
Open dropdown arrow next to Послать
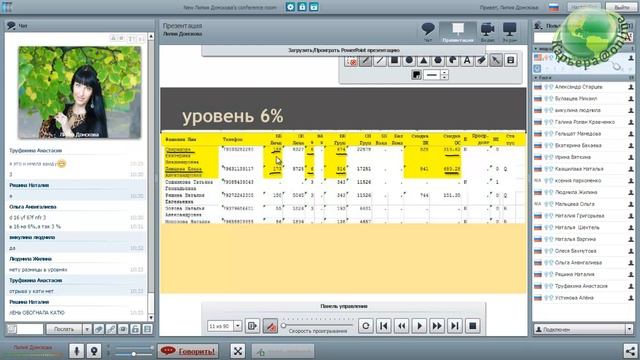[87, 329]
